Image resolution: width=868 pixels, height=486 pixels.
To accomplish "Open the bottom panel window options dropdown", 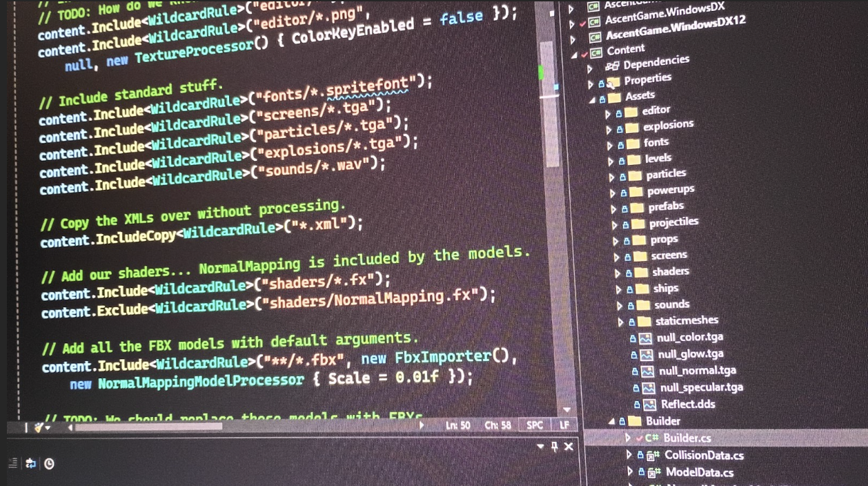I will (x=540, y=447).
